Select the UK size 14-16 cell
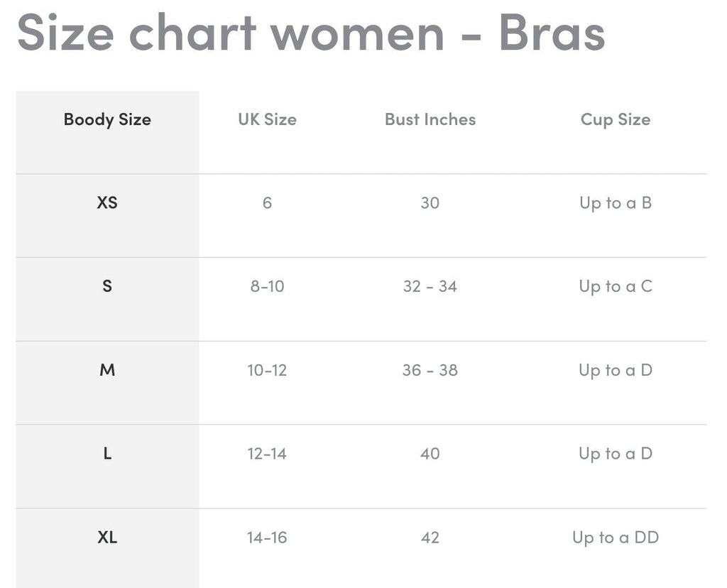This screenshot has height=588, width=727. coord(267,538)
